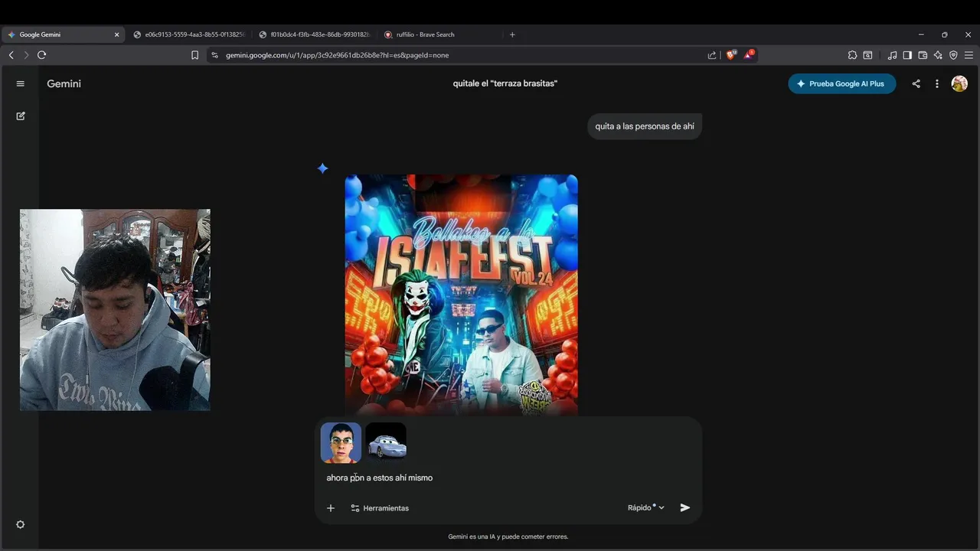Open the Brave VPN shield icon
The image size is (980, 551).
coord(953,55)
